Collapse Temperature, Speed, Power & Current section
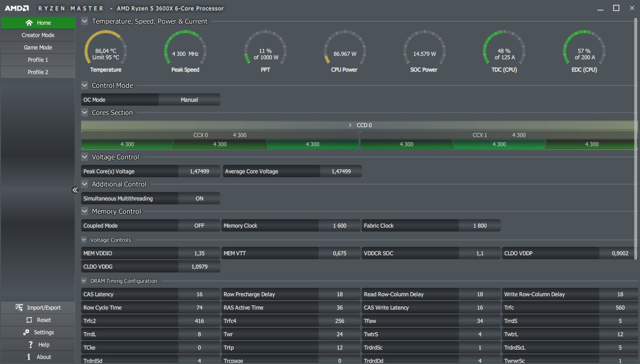 pos(85,21)
